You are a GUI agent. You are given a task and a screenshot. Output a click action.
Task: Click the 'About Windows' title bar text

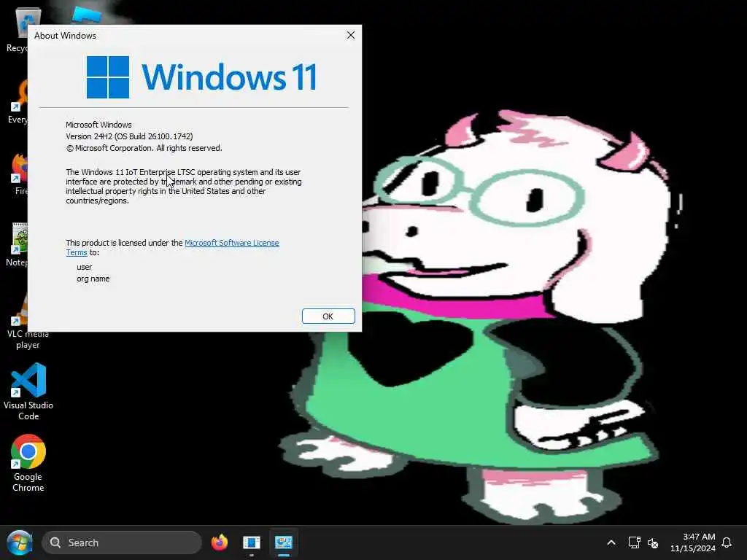(65, 36)
